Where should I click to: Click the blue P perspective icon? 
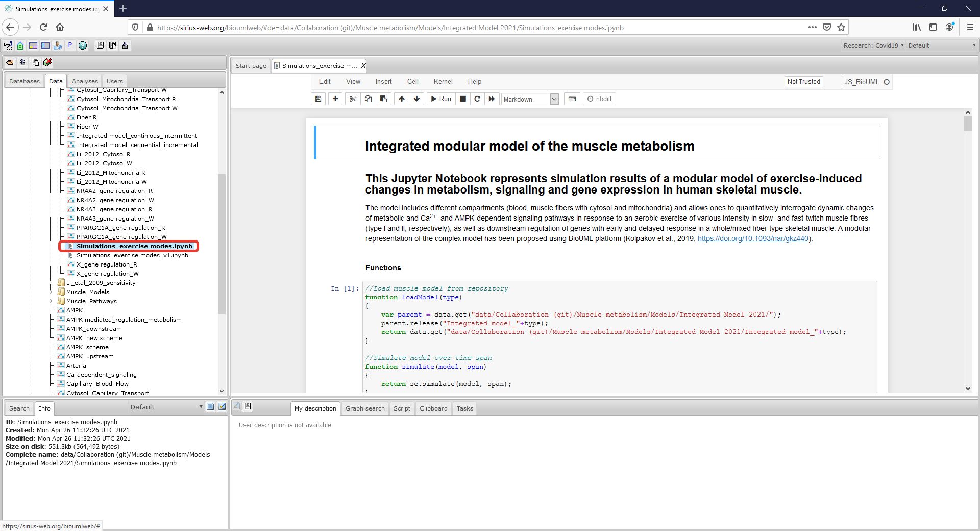coord(70,45)
